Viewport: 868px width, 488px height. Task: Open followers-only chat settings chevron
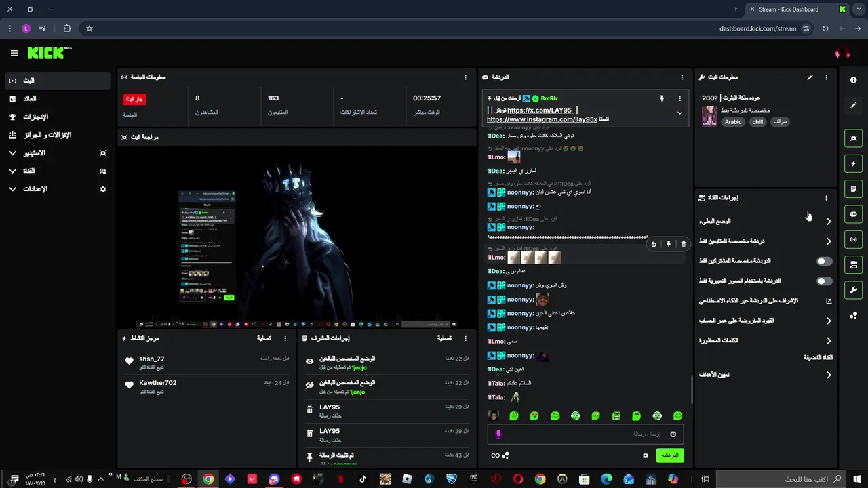829,241
